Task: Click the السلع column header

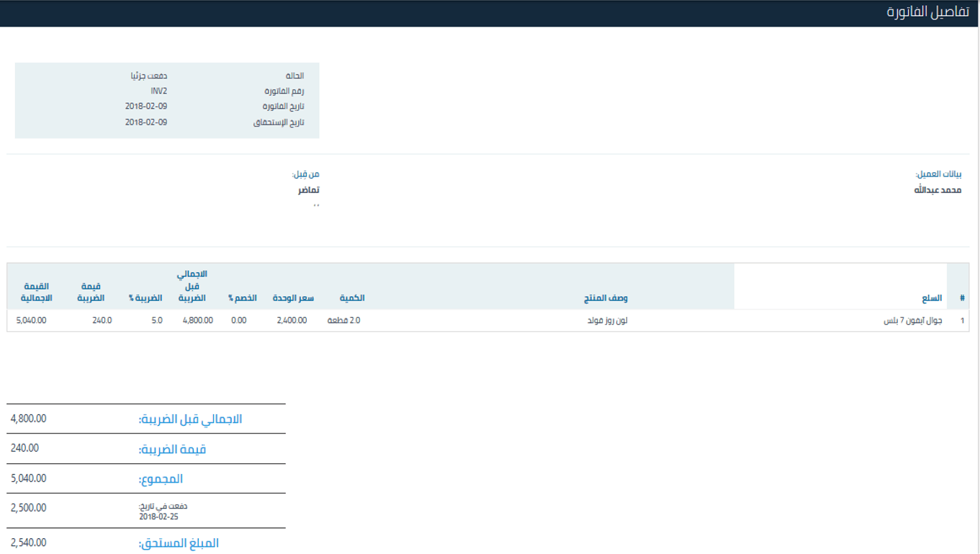Action: [932, 298]
